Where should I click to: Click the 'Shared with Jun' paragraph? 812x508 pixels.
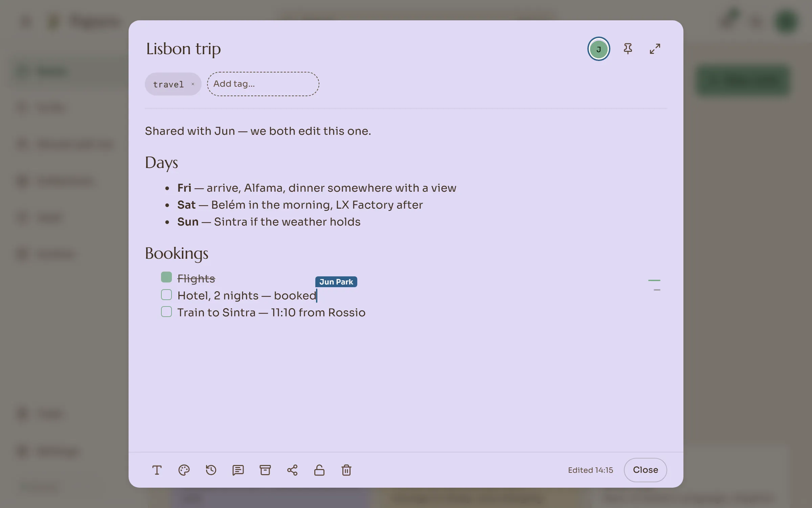click(x=258, y=131)
